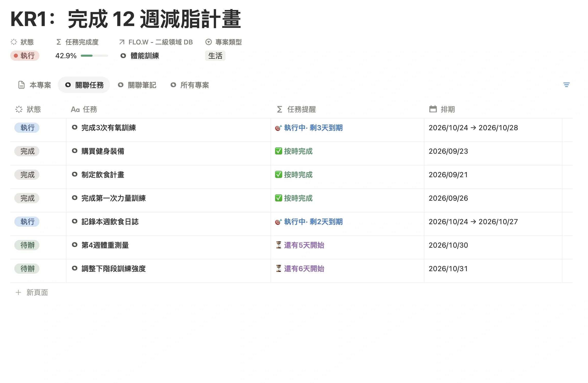Change status of 調整下階段訓練強度 row
This screenshot has width=588, height=383.
tap(27, 269)
